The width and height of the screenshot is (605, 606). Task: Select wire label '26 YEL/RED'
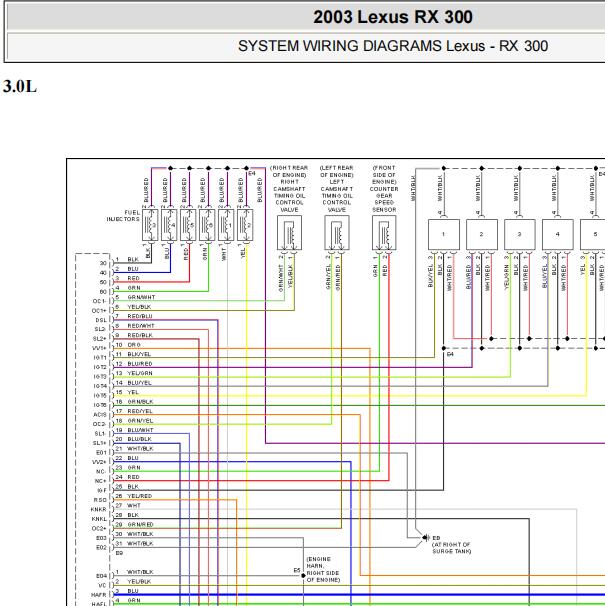coord(134,496)
